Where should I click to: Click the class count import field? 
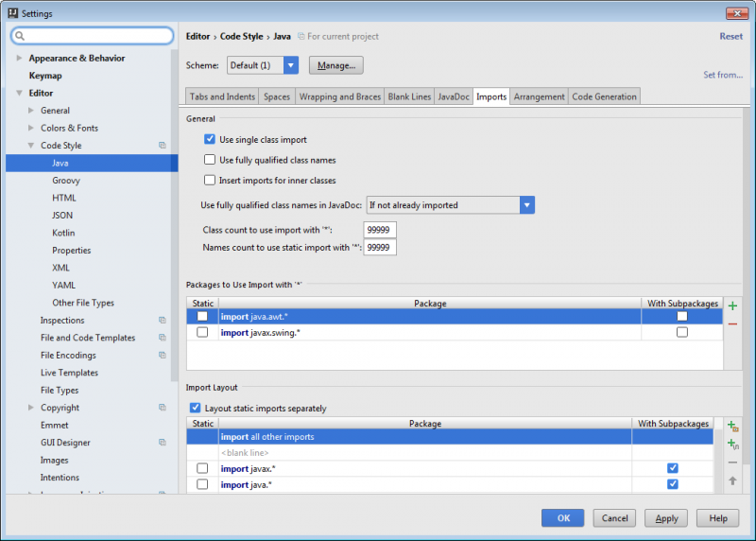tap(380, 230)
